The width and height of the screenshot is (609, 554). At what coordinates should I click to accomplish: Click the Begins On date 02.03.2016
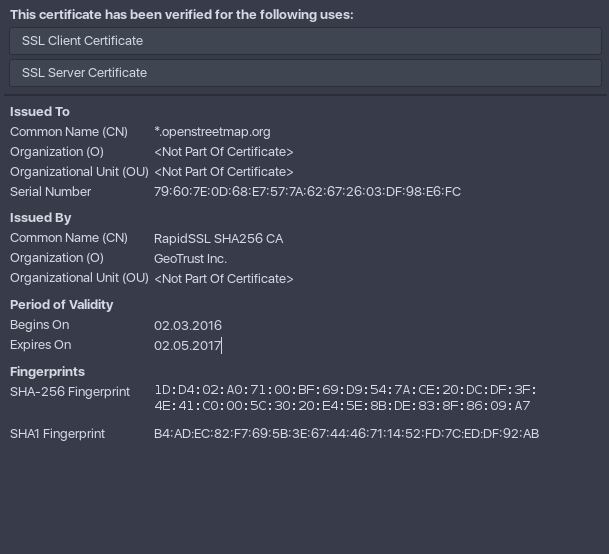[x=188, y=326]
